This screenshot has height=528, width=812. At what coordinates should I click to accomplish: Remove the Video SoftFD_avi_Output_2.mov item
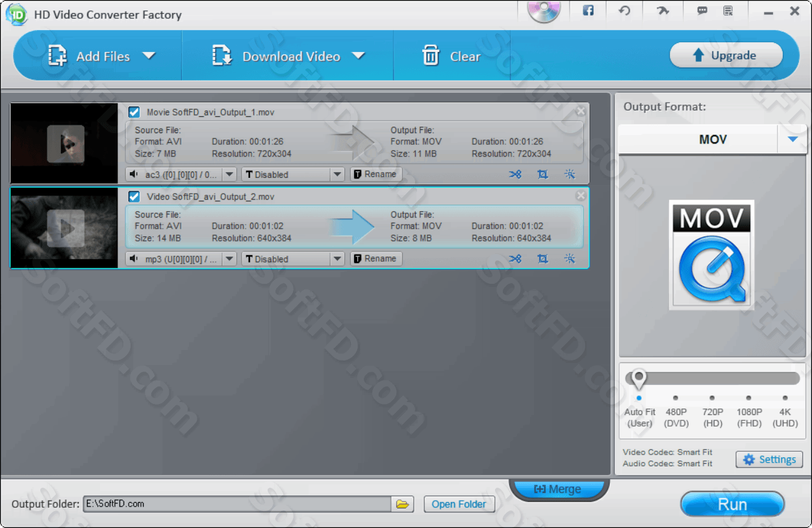coord(581,195)
